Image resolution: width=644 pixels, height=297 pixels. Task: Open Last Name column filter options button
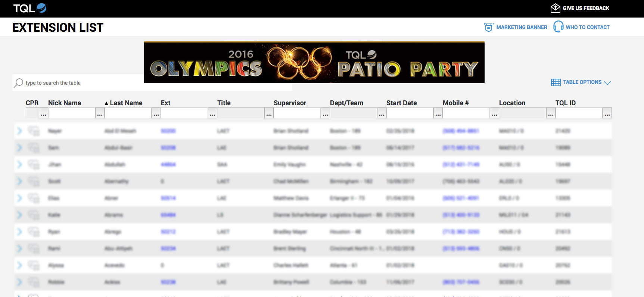[x=156, y=113]
